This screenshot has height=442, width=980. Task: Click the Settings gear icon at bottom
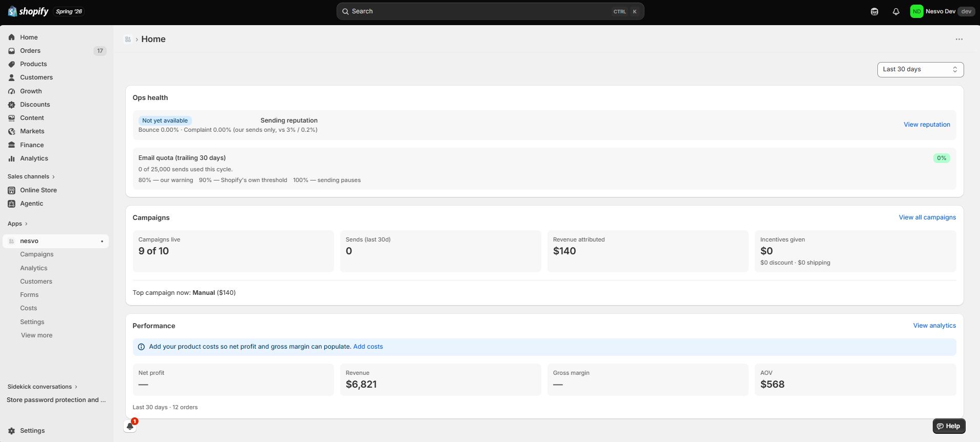click(x=11, y=431)
